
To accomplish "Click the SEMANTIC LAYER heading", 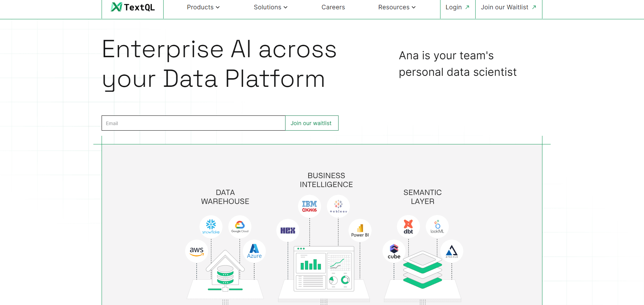I will click(x=423, y=197).
